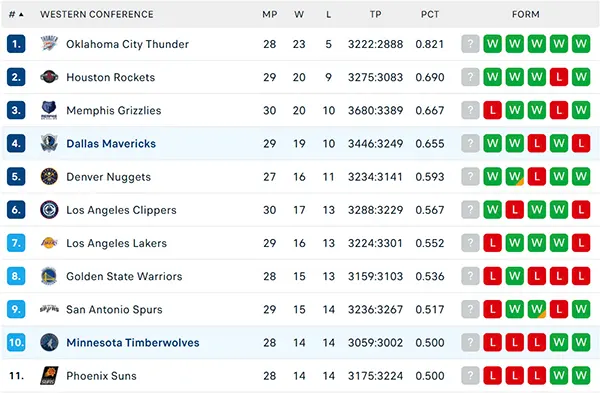Open Dallas Mavericks team page link
The image size is (600, 393).
[111, 144]
